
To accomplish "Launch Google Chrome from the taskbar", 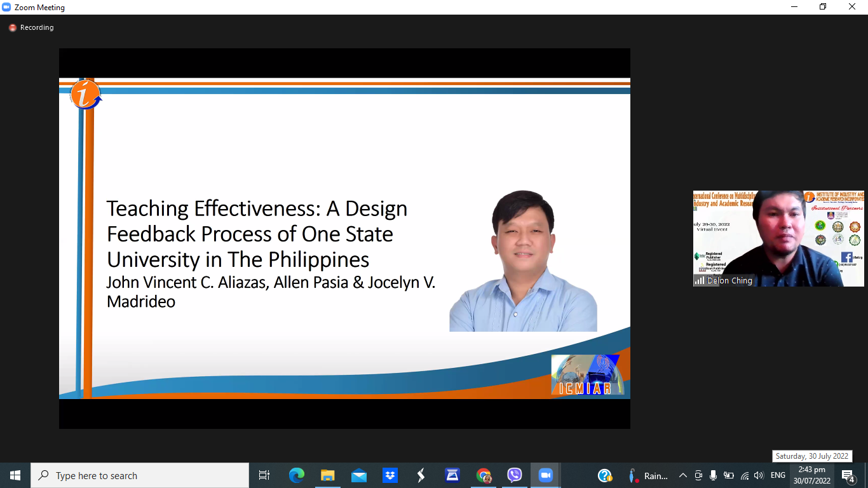I will pos(484,475).
